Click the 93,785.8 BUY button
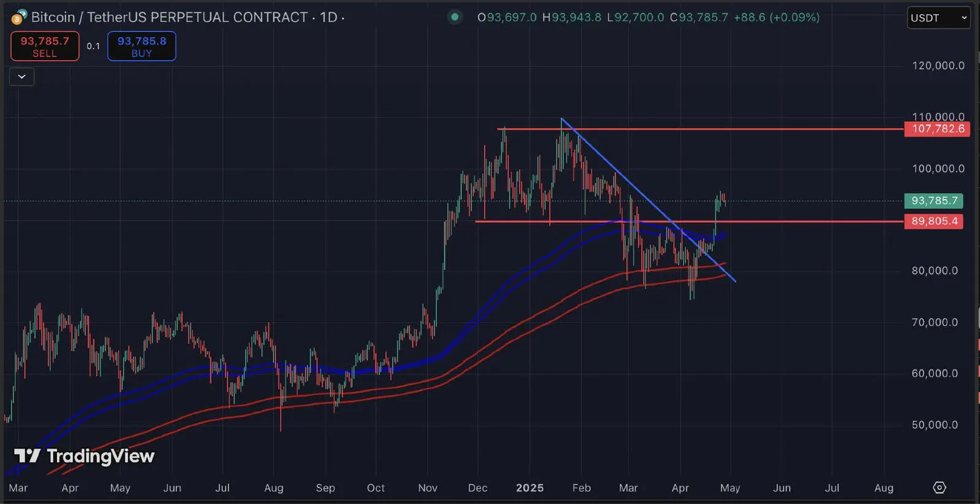Screen dimensions: 980x504 pyautogui.click(x=141, y=47)
